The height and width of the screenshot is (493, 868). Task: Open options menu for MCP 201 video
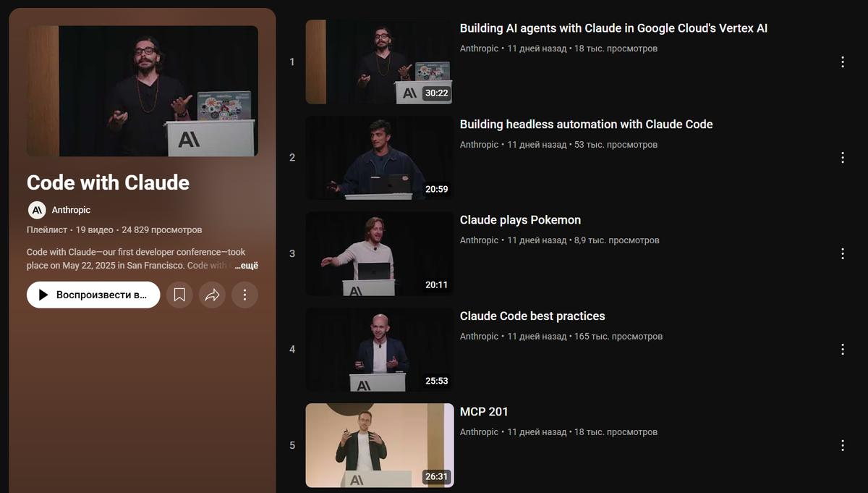point(843,445)
